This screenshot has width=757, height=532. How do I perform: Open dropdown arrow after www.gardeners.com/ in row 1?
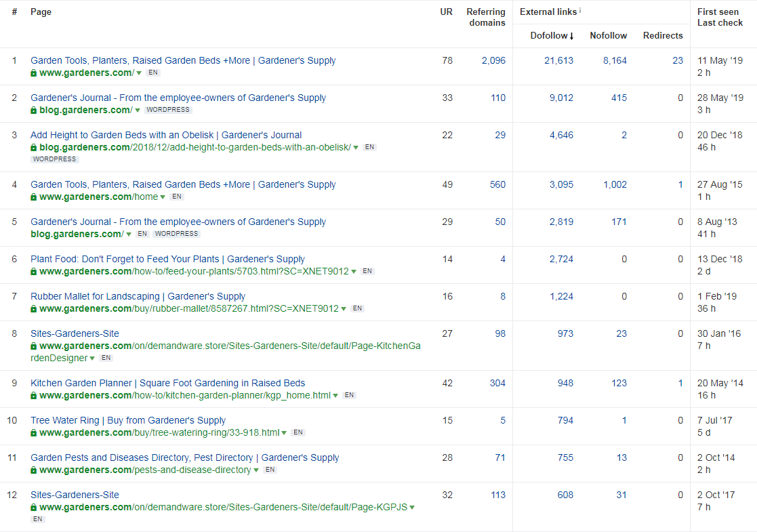tap(139, 73)
